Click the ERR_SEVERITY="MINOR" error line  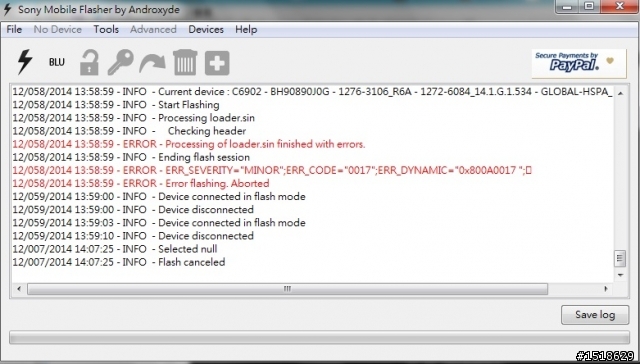(x=272, y=170)
